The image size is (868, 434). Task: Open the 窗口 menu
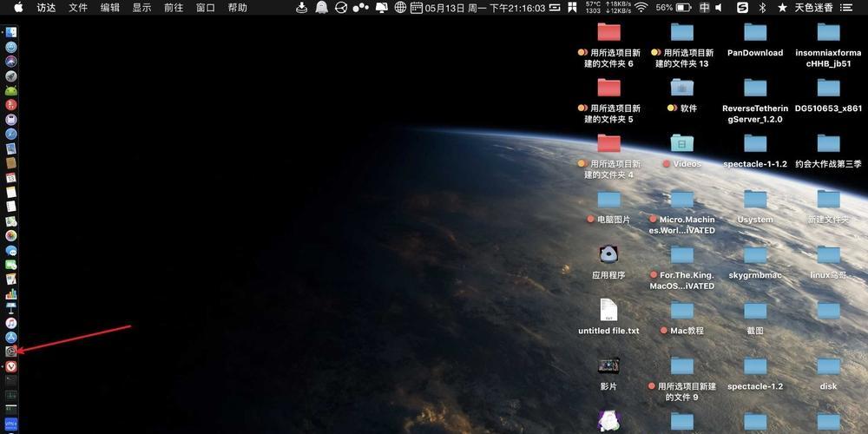pyautogui.click(x=206, y=8)
